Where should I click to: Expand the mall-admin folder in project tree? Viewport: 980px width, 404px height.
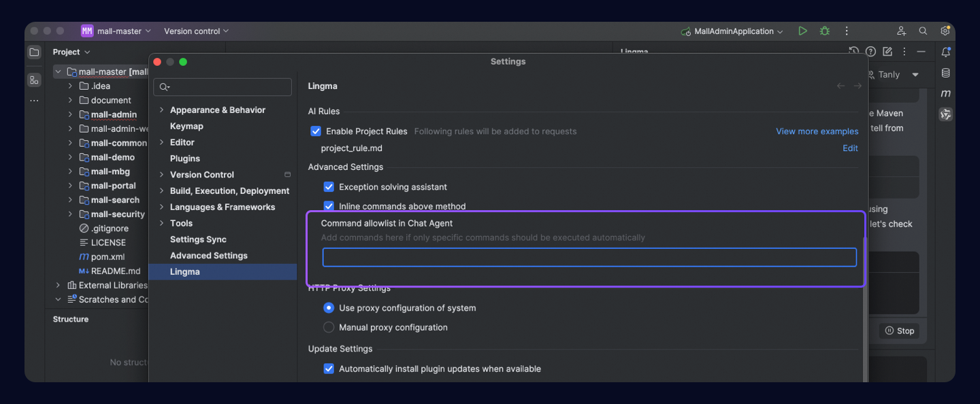coord(70,115)
